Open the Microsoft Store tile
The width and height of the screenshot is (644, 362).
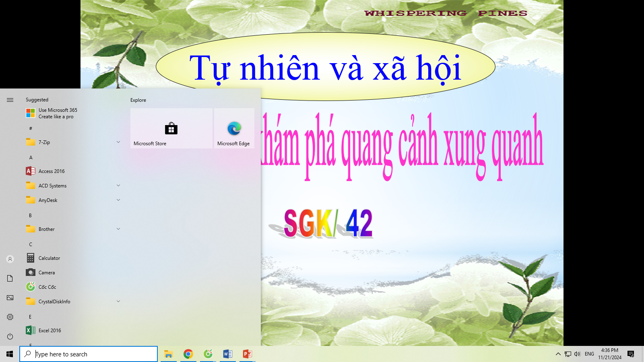point(171,128)
